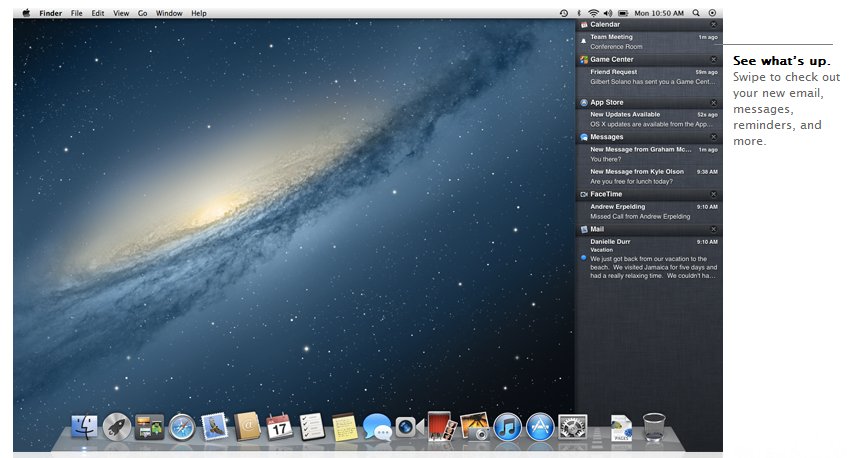Open message from Kyle Olson notification
This screenshot has width=850, height=458.
[649, 177]
